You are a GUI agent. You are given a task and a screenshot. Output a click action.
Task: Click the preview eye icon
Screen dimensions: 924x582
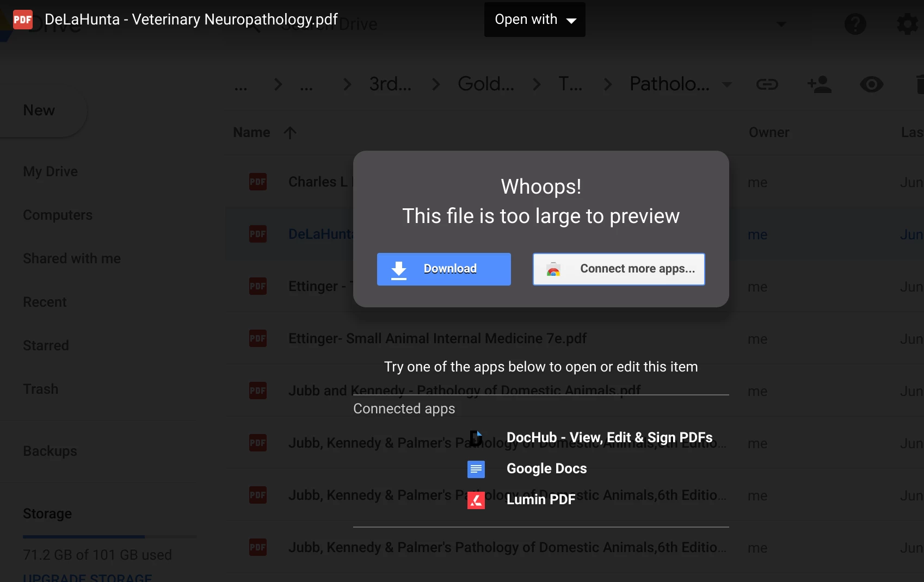pyautogui.click(x=872, y=84)
